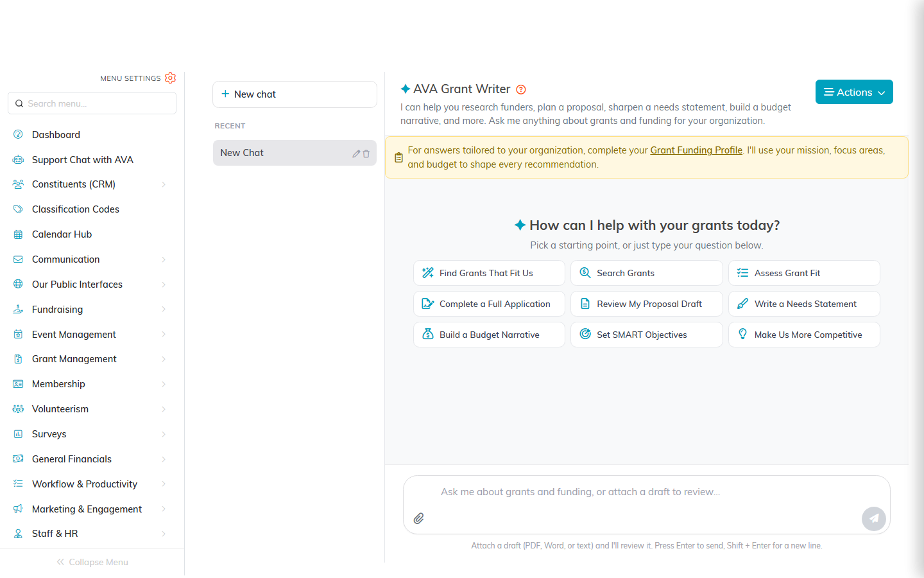Click the MENU SETTINGS label
This screenshot has height=578, width=924.
tap(130, 78)
